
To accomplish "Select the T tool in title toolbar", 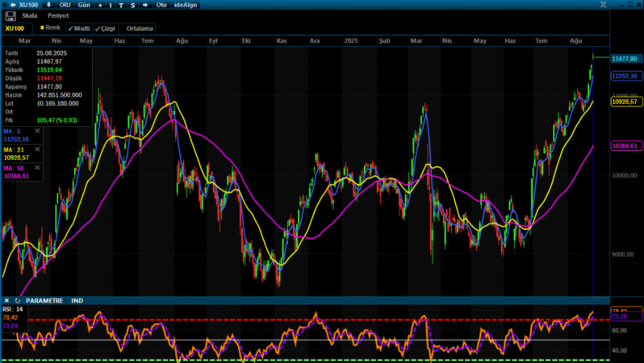I will point(121,5).
